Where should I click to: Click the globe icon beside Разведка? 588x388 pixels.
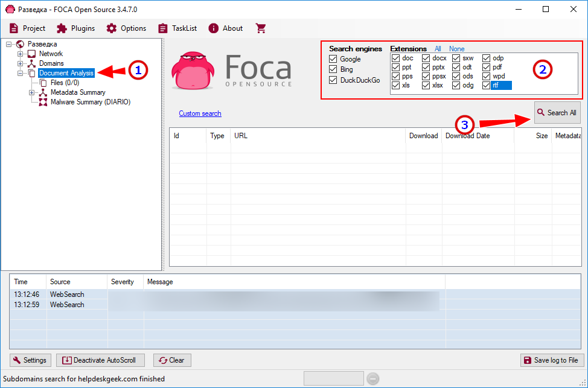coord(21,44)
